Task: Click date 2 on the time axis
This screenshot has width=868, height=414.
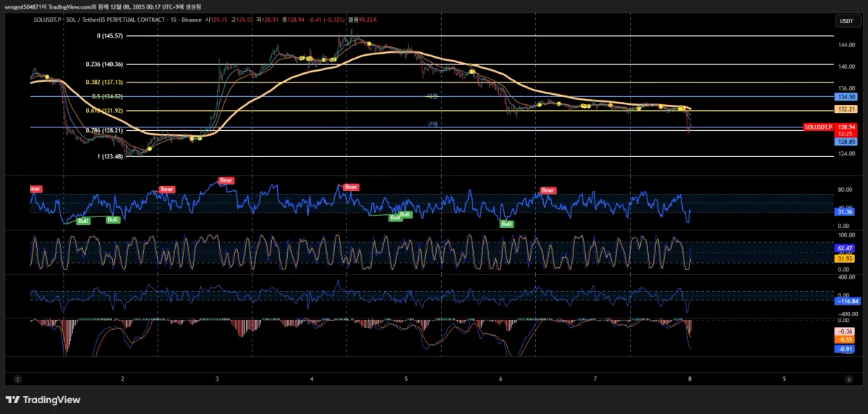Action: pyautogui.click(x=122, y=379)
